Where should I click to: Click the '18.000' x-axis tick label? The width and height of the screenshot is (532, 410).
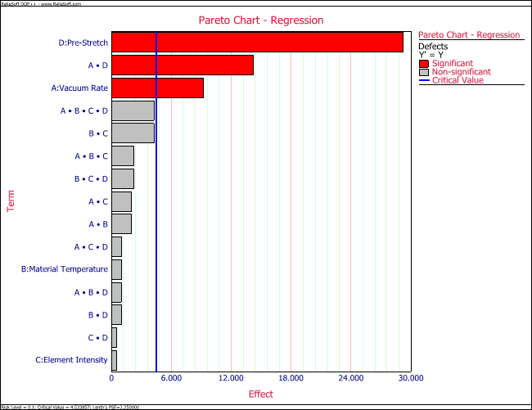coord(291,378)
